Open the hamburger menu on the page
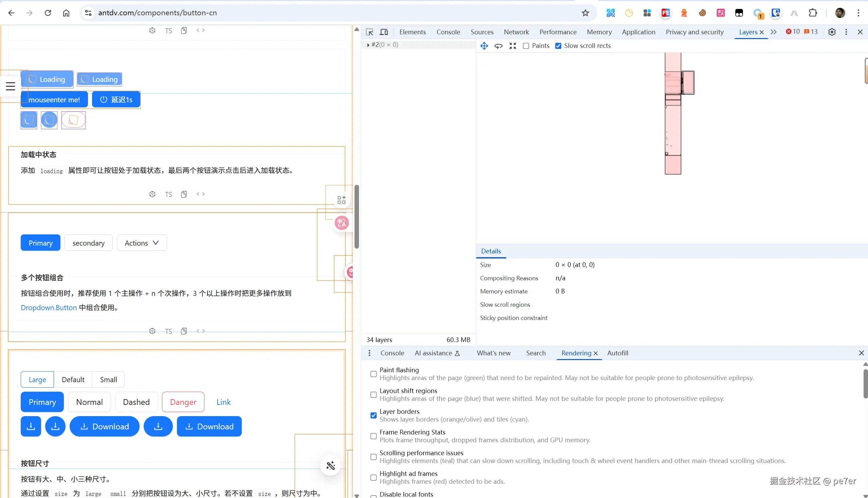The height and width of the screenshot is (498, 868). point(10,86)
